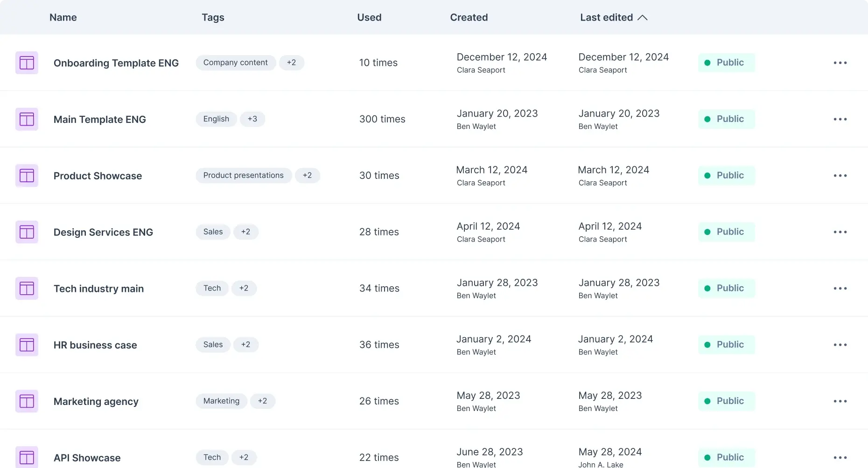This screenshot has width=868, height=468.
Task: Expand +2 tags next to Marketing tag
Action: [263, 401]
